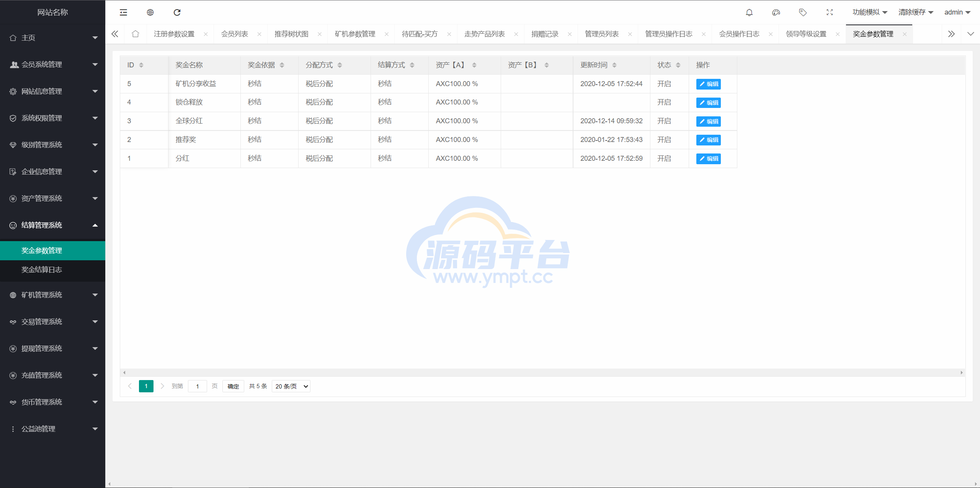980x488 pixels.
Task: Expand 货币管理系统 sidebar menu
Action: (x=52, y=402)
